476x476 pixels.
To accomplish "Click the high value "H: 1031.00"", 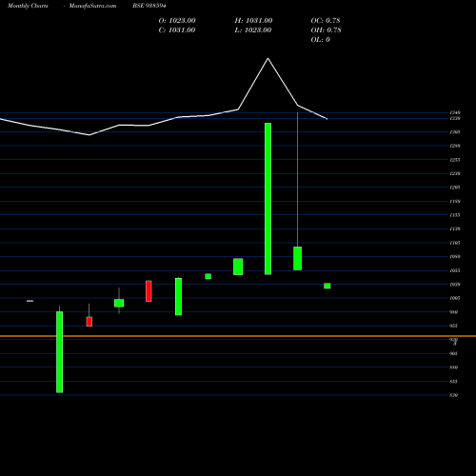I will click(x=253, y=21).
